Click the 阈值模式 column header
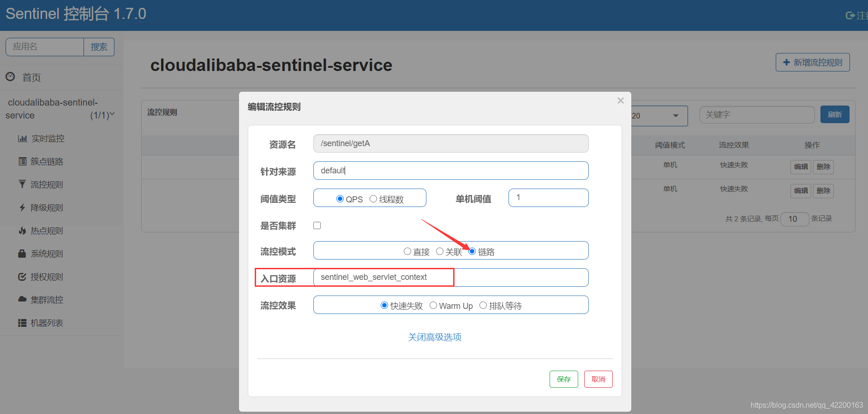Viewport: 868px width, 414px height. click(x=670, y=145)
